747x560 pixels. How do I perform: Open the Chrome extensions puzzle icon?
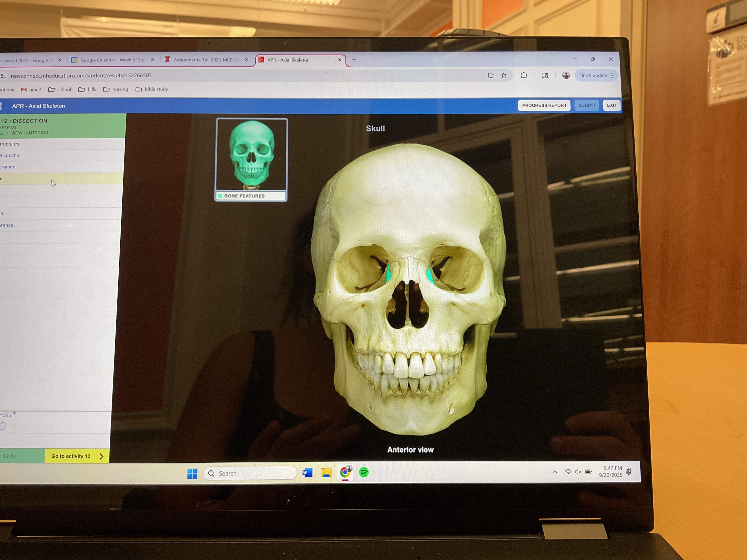click(x=524, y=75)
